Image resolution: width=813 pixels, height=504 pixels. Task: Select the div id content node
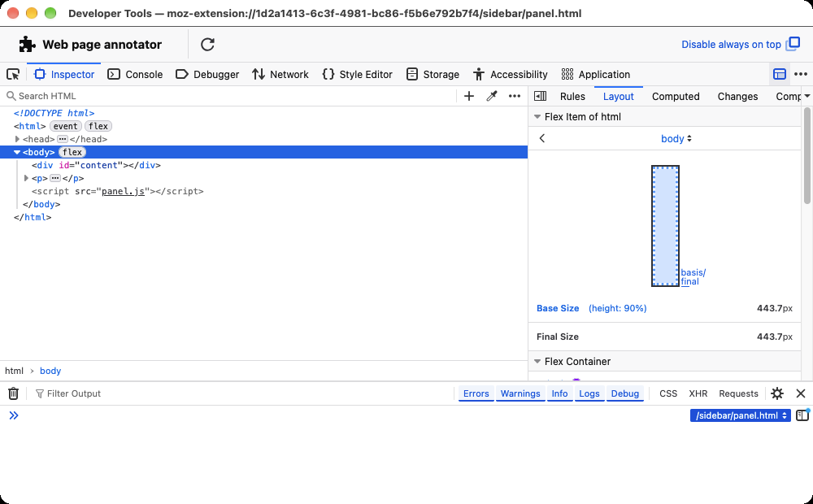(x=96, y=165)
